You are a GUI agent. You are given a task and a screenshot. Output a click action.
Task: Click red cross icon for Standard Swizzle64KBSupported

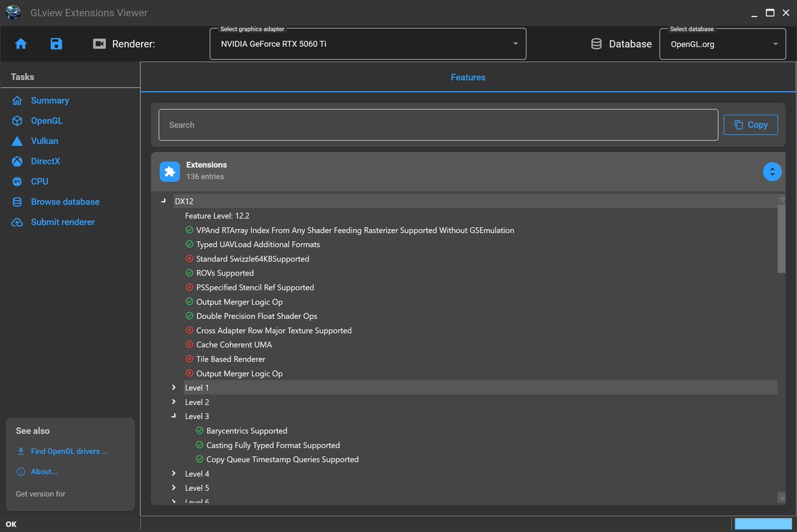coord(189,259)
